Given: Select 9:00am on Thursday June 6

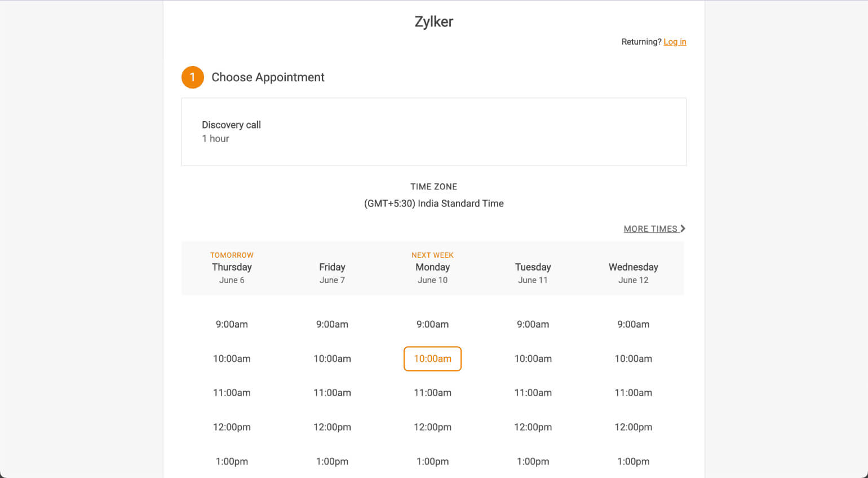Looking at the screenshot, I should [232, 324].
